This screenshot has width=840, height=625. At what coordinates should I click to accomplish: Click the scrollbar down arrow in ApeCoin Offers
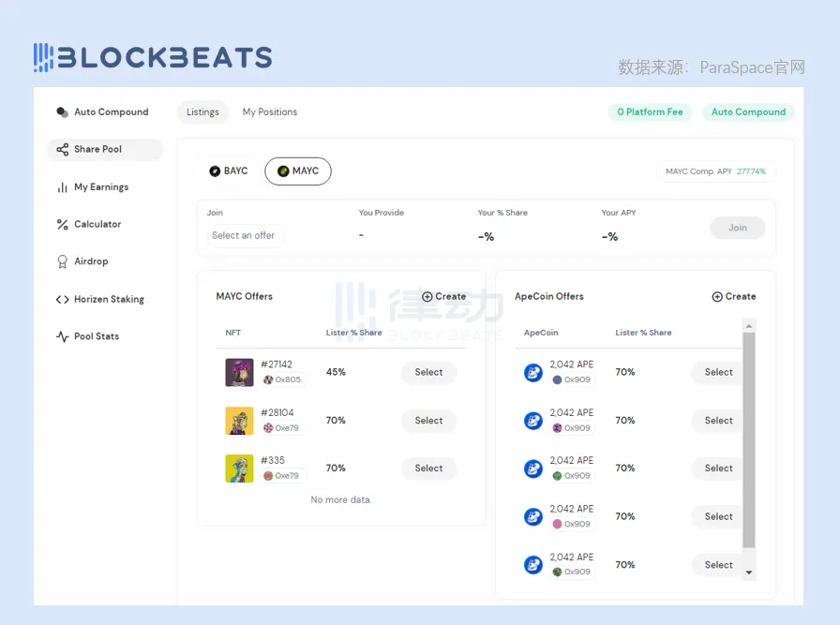(748, 572)
